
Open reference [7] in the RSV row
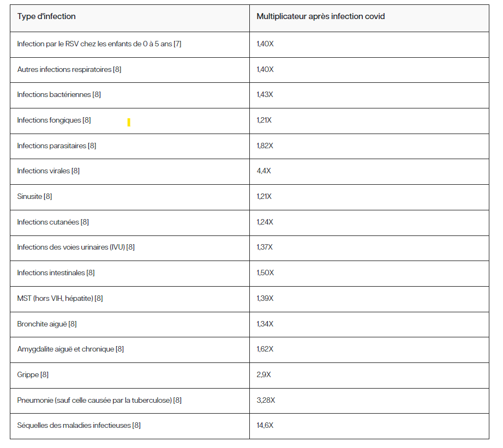pyautogui.click(x=177, y=44)
